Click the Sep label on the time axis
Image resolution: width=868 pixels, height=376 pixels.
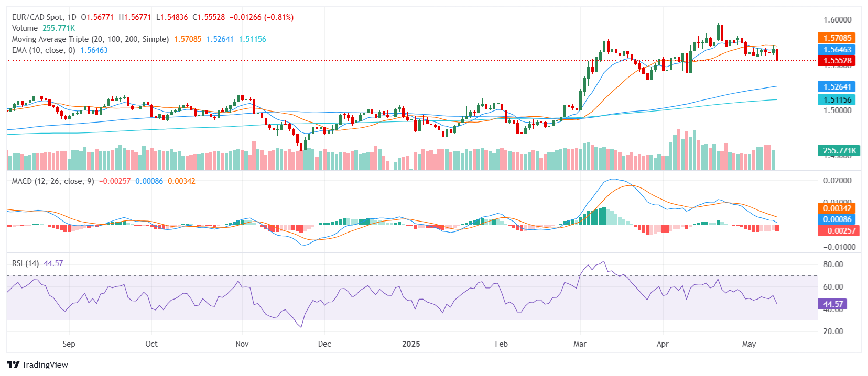click(x=69, y=344)
